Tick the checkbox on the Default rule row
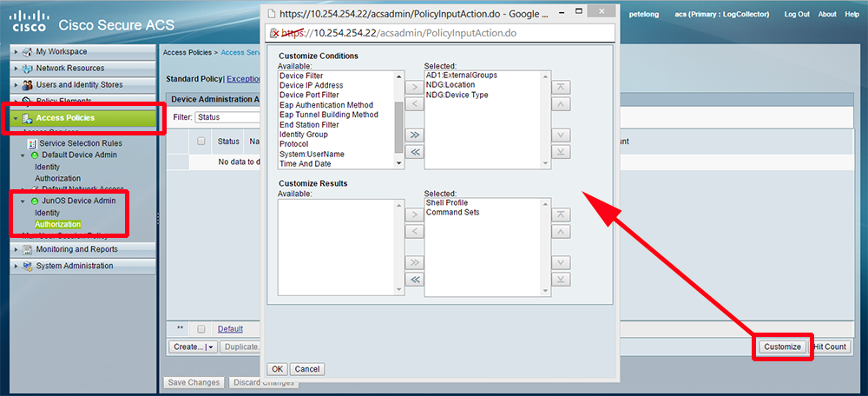The height and width of the screenshot is (396, 868). 201,329
